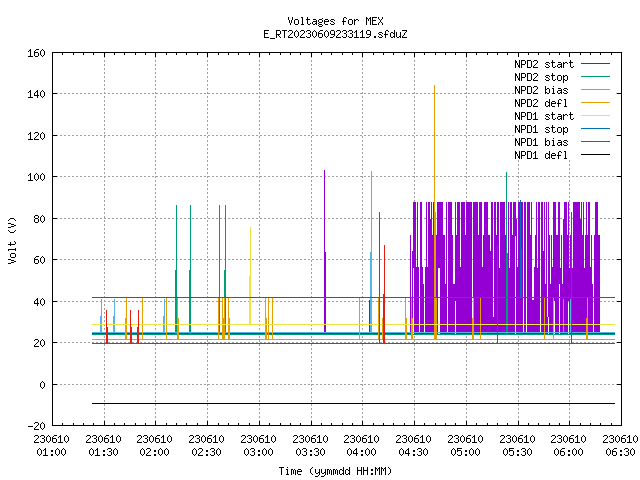Click the 230610 01:00 time tick label
This screenshot has width=640, height=480.
pyautogui.click(x=51, y=446)
